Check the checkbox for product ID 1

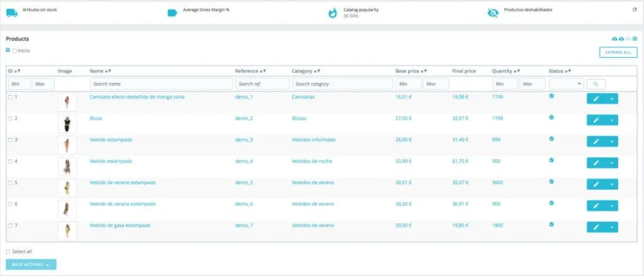coord(10,97)
